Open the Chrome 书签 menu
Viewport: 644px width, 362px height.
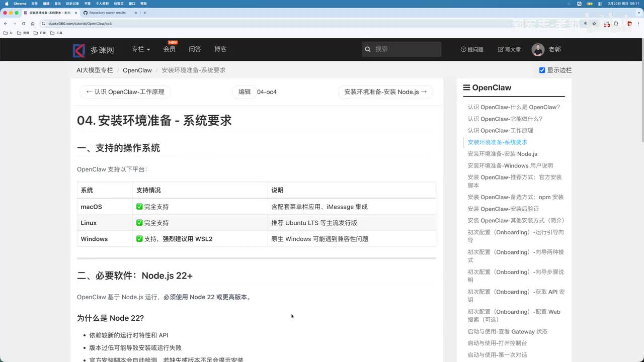pos(88,4)
